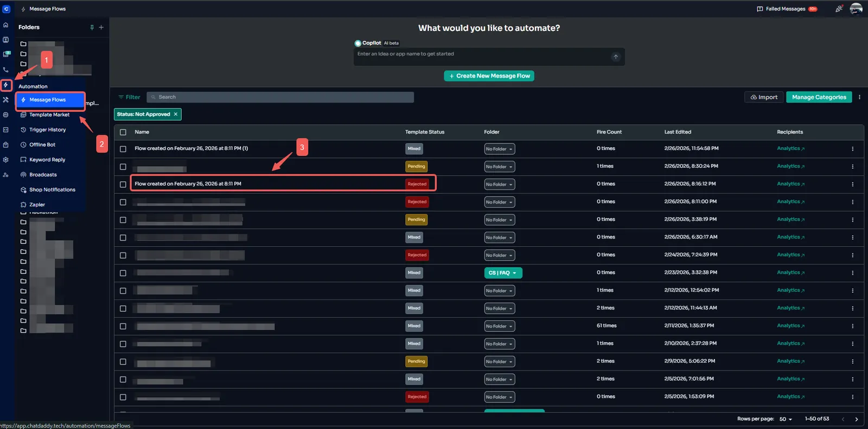
Task: Open Template Market from Automation menu
Action: (x=49, y=115)
